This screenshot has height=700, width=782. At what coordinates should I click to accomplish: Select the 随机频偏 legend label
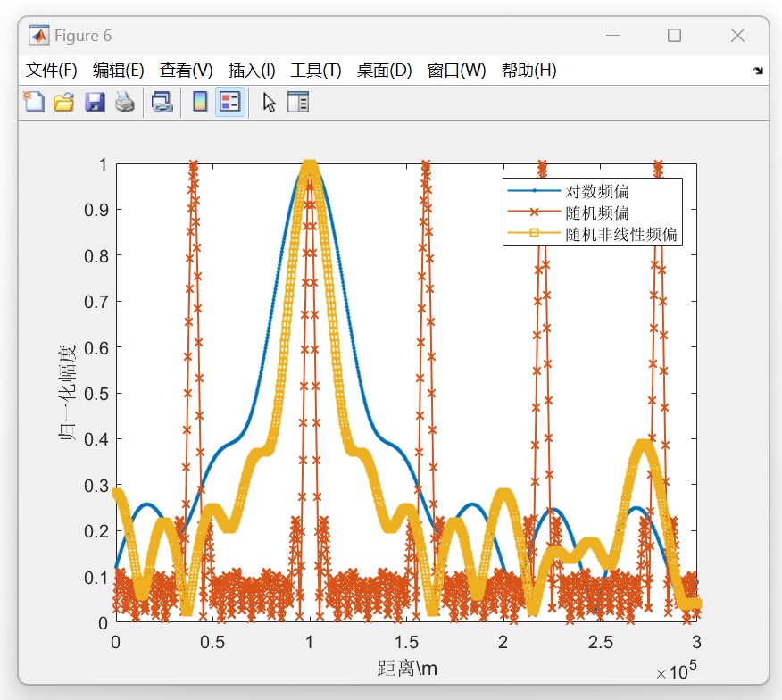click(597, 212)
